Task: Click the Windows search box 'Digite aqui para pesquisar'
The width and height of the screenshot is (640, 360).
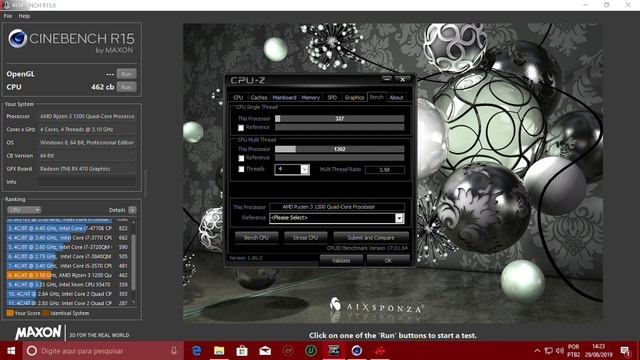Action: [102, 351]
